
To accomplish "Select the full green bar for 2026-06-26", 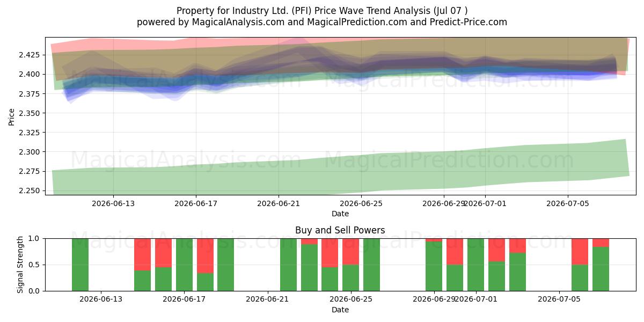I will [371, 265].
